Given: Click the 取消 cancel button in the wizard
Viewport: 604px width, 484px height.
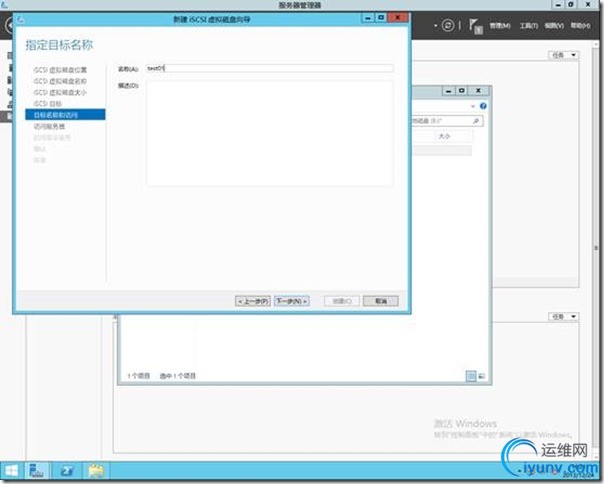Looking at the screenshot, I should click(x=381, y=301).
